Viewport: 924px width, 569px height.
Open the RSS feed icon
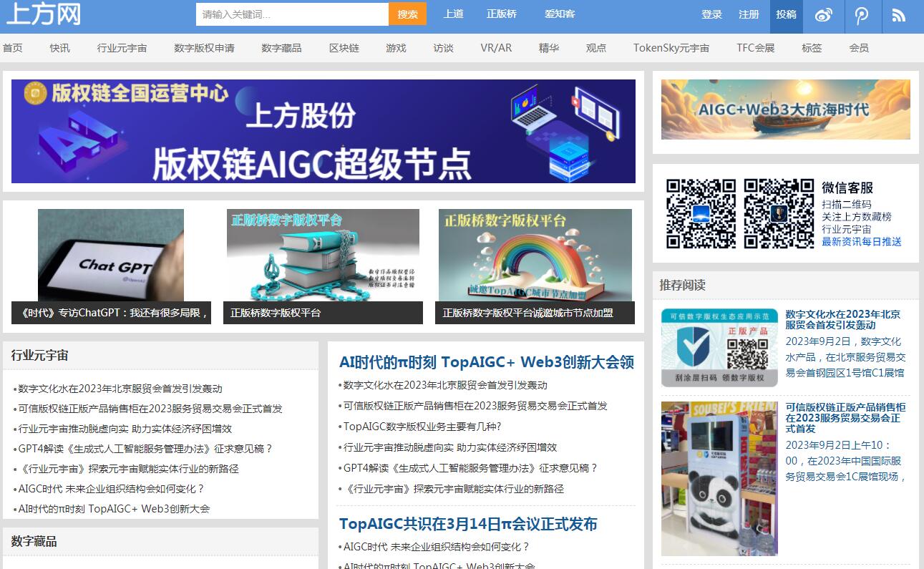tap(898, 15)
